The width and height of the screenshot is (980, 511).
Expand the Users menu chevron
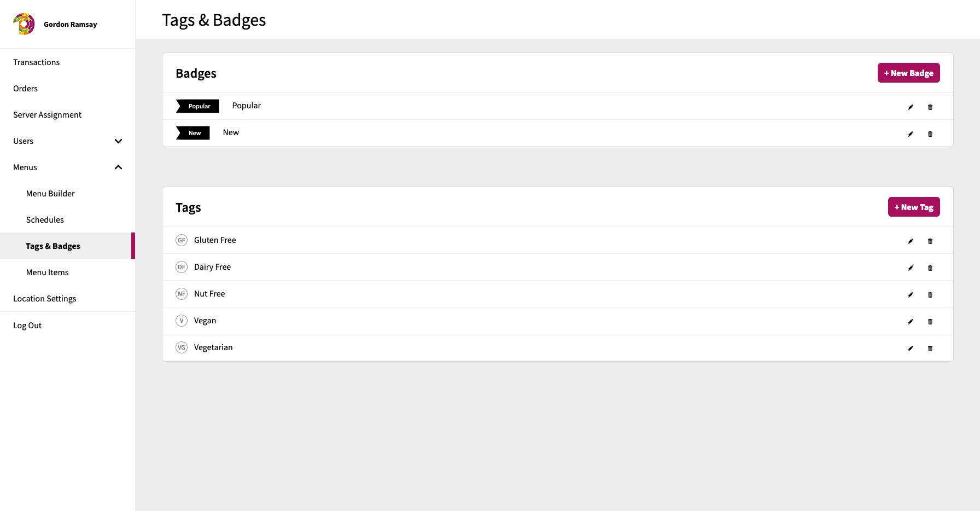pyautogui.click(x=118, y=141)
